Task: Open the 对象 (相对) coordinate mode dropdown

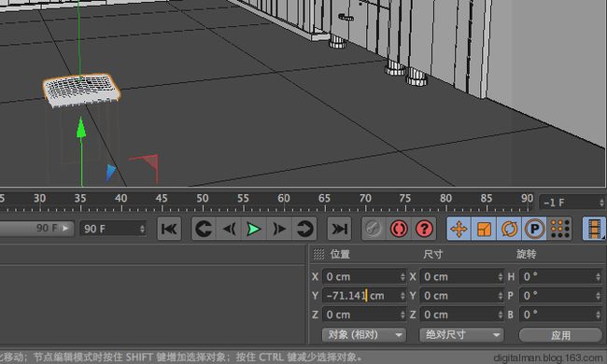Action: pyautogui.click(x=364, y=335)
